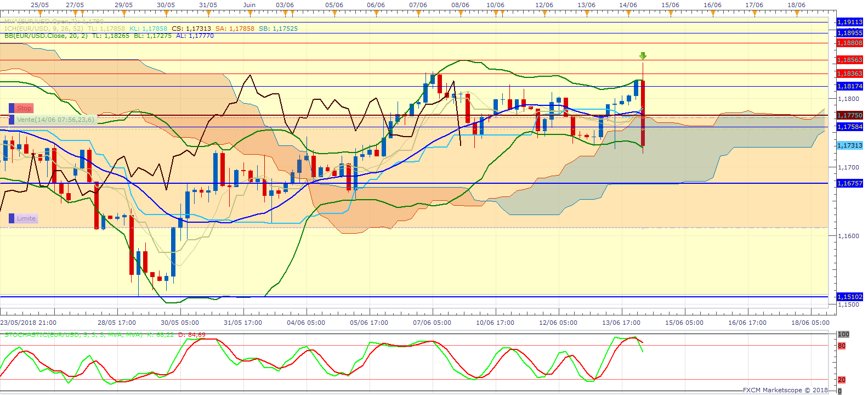Click the orange marker under 25/05
Viewport: 868px width, 395px height.
[x=39, y=13]
